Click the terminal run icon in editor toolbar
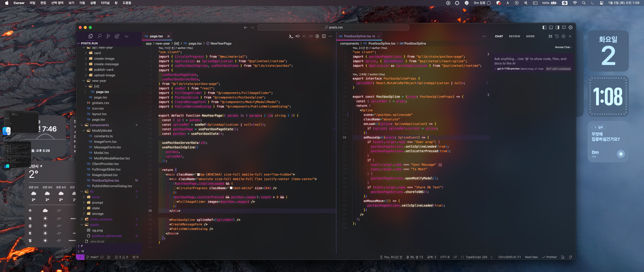644x272 pixels. pos(291,36)
